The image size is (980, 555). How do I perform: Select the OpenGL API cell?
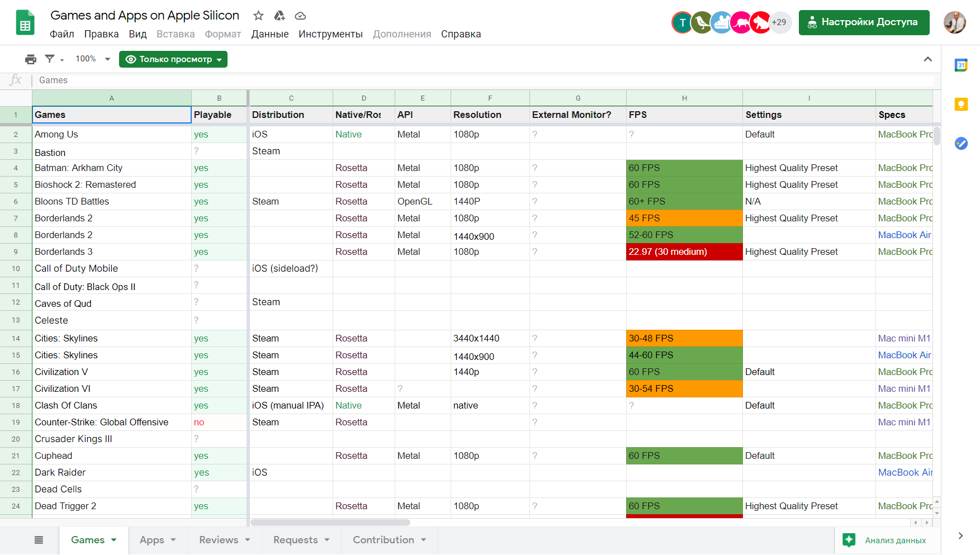coord(423,202)
